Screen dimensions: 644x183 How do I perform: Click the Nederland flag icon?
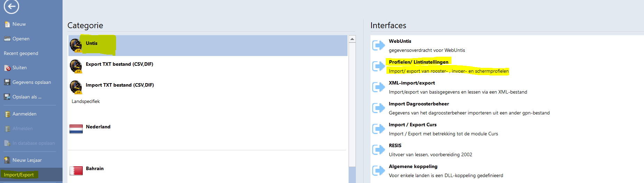[76, 129]
